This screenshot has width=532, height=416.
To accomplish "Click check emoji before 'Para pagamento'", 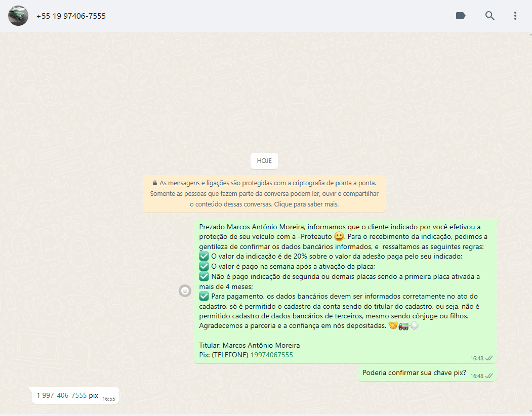I will 204,296.
